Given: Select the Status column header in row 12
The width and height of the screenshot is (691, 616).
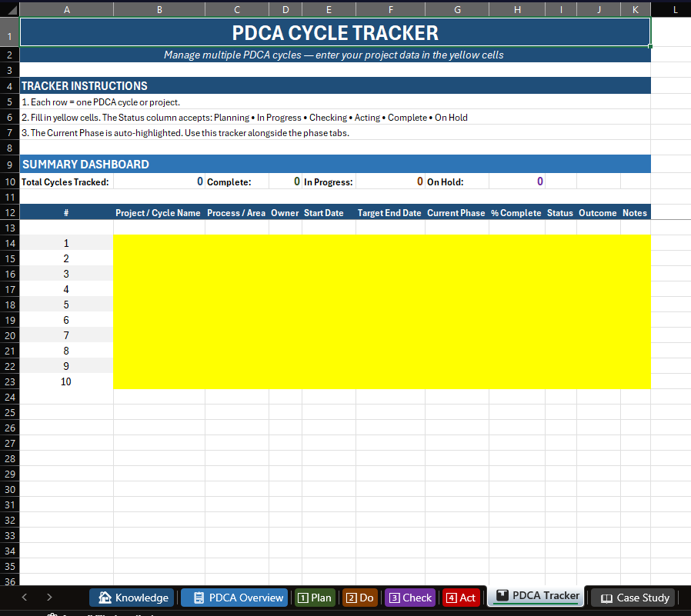Looking at the screenshot, I should point(560,212).
